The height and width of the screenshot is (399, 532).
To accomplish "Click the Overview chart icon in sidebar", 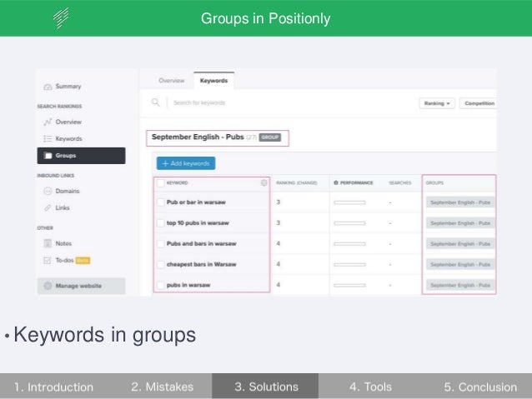I will 48,122.
